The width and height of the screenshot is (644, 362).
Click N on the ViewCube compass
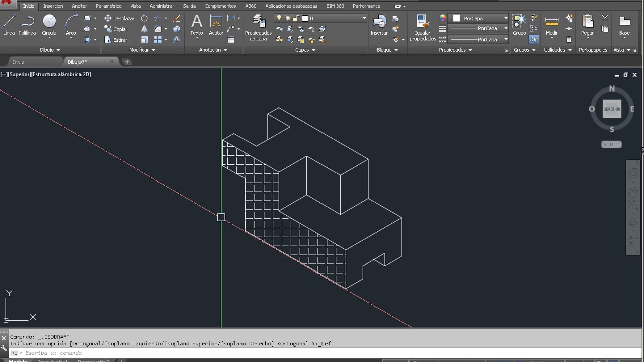click(x=612, y=88)
